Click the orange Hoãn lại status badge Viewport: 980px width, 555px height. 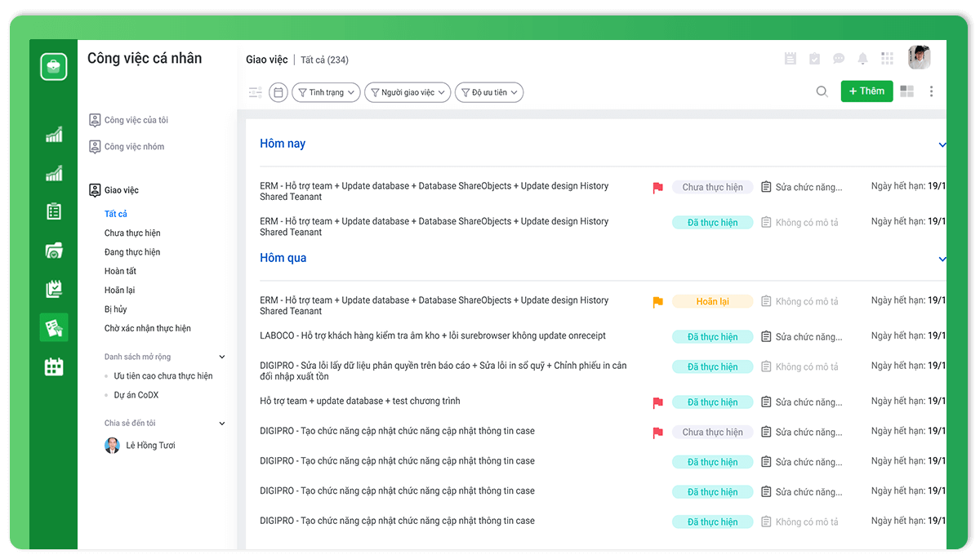tap(712, 301)
